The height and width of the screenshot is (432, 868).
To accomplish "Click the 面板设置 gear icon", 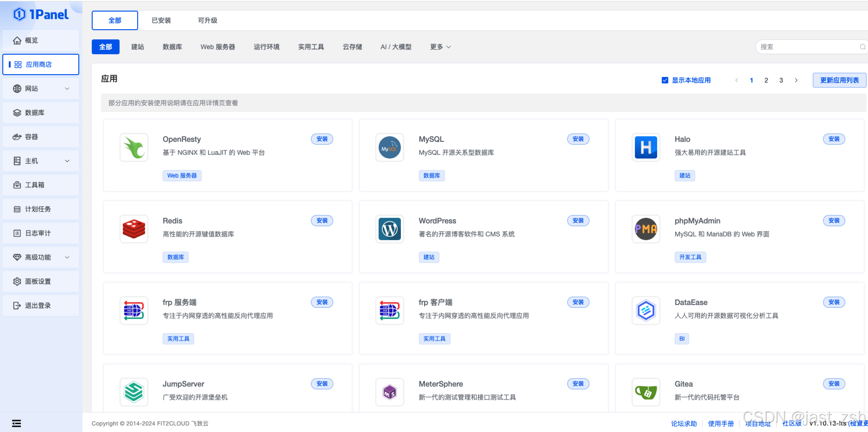I will (x=17, y=281).
